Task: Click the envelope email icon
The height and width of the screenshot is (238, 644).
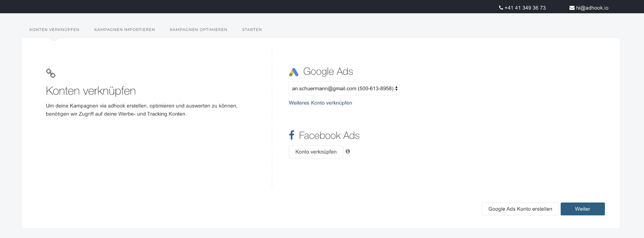Action: pyautogui.click(x=572, y=8)
